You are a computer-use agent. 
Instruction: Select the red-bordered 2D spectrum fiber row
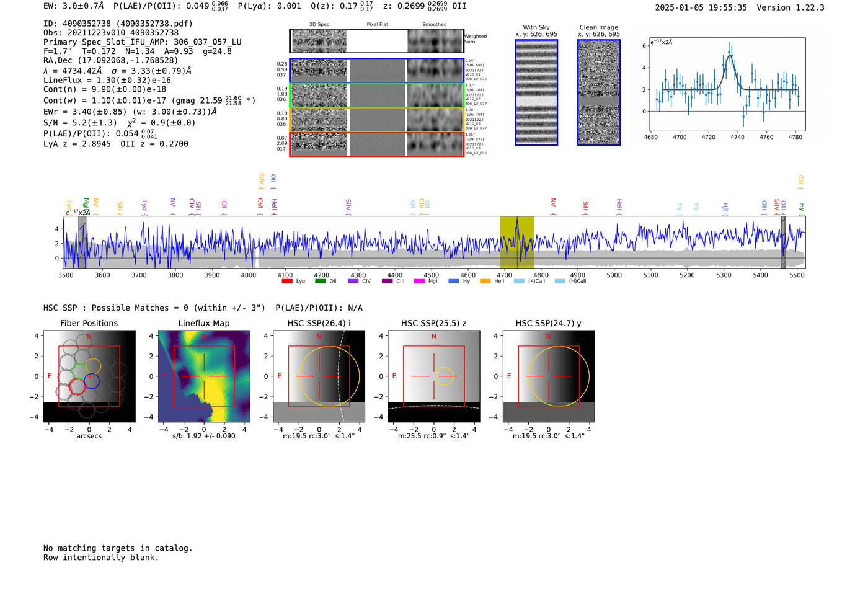point(376,144)
